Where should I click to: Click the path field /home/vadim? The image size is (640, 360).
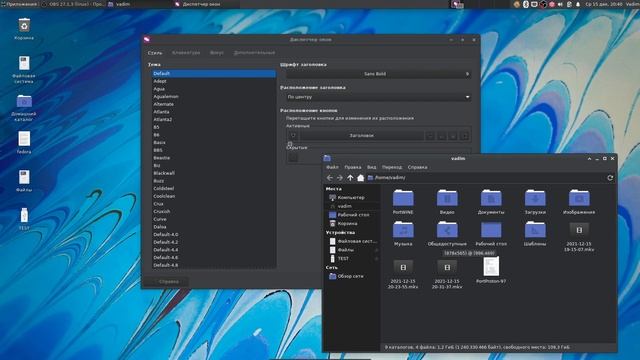[486, 178]
